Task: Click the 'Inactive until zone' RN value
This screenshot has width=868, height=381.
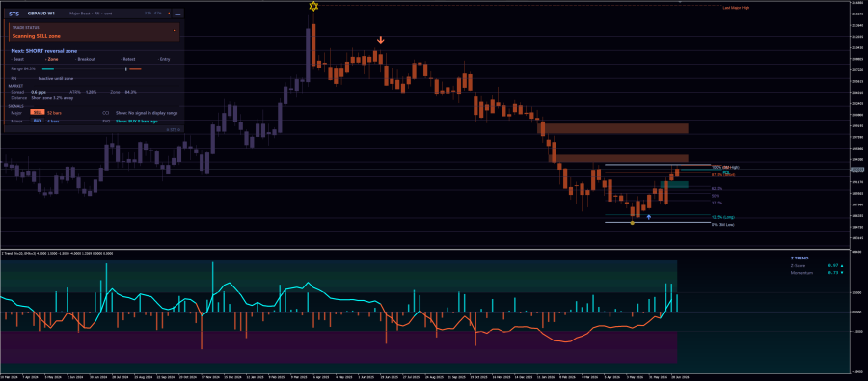Action: 56,79
